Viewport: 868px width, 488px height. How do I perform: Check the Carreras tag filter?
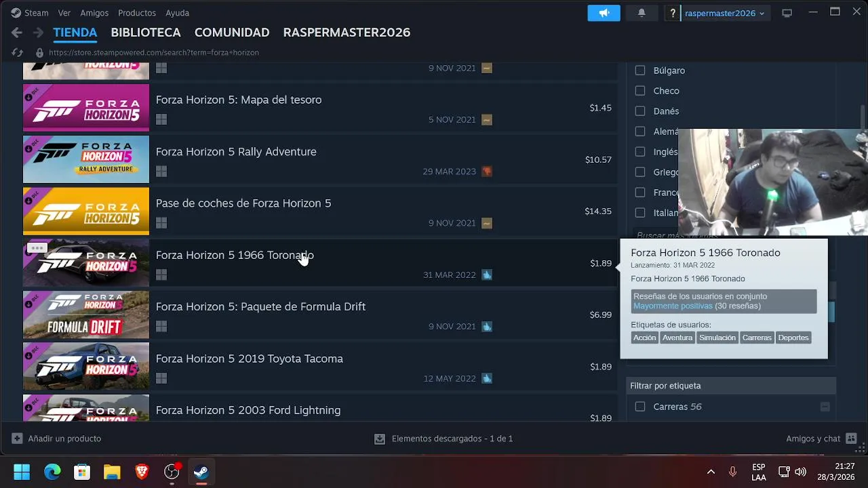pos(639,407)
